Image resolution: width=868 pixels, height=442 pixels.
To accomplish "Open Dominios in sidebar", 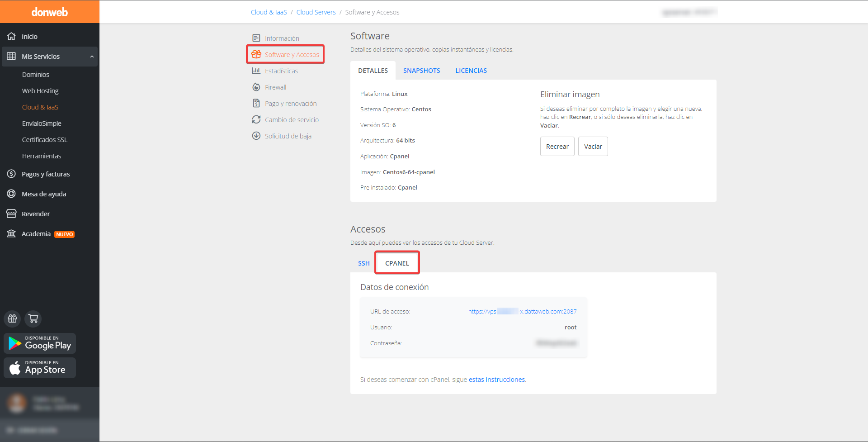I will click(x=36, y=75).
